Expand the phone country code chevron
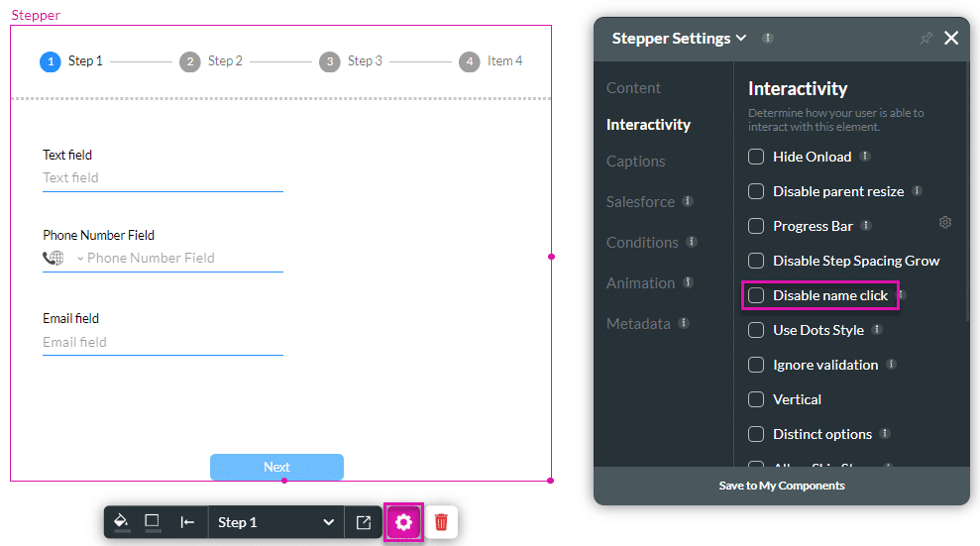Image resolution: width=980 pixels, height=546 pixels. pyautogui.click(x=80, y=258)
